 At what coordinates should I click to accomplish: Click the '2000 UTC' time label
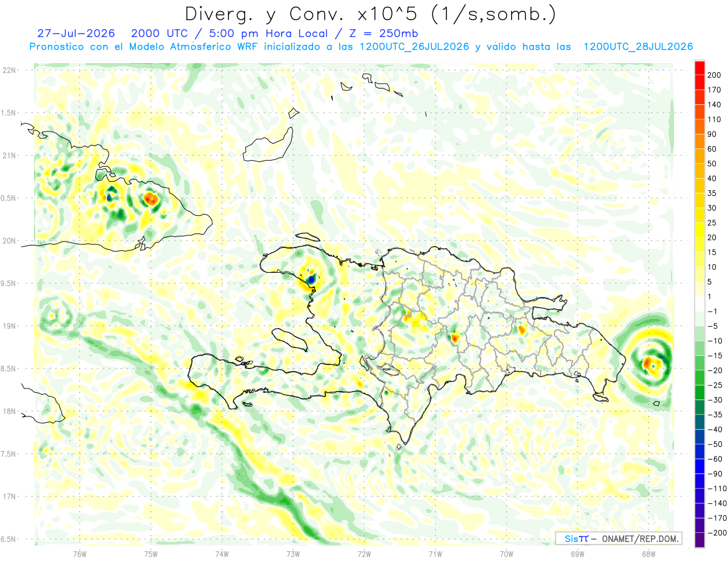(x=159, y=33)
